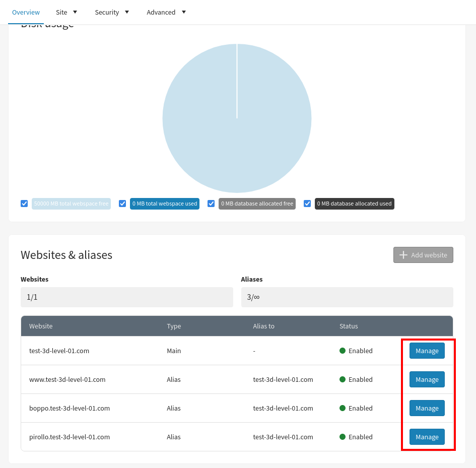This screenshot has width=476, height=468.
Task: Click the green status dot for www.test-3d-level-01.com
Action: [x=343, y=379]
